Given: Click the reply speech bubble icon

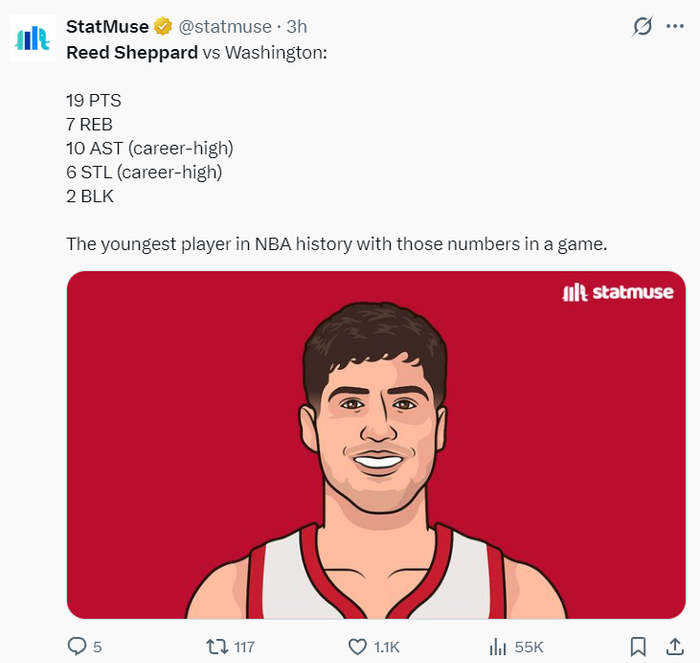Looking at the screenshot, I should [x=77, y=647].
